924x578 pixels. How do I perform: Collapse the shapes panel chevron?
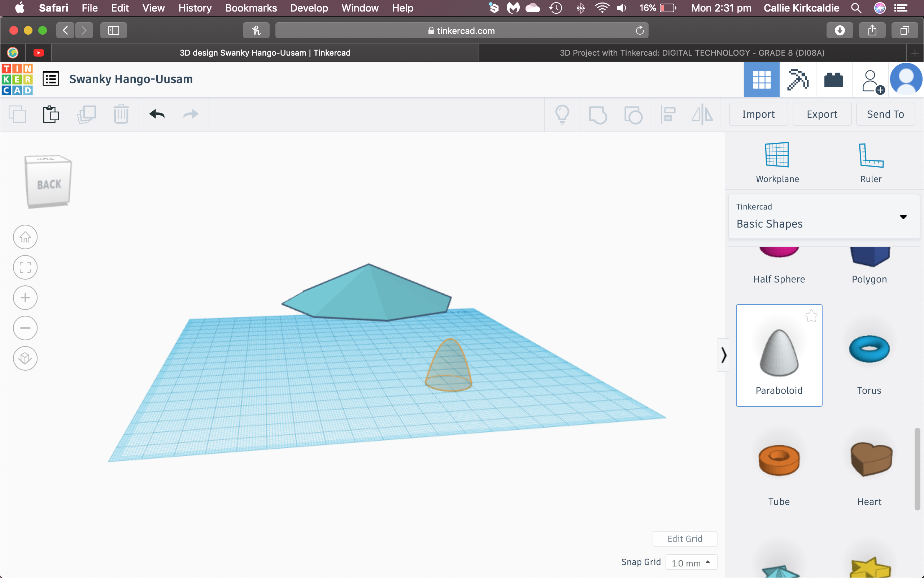coord(724,355)
